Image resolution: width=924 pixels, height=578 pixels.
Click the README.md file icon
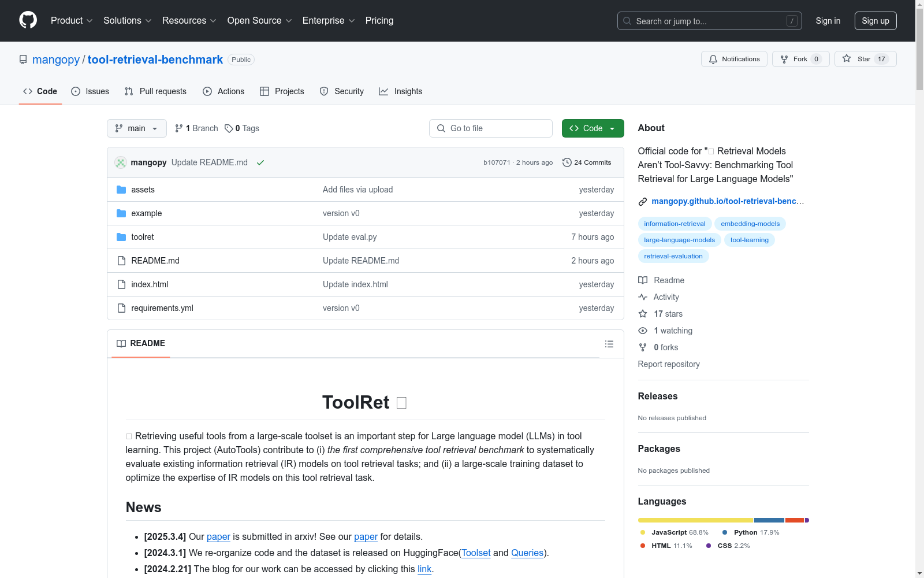(x=121, y=261)
